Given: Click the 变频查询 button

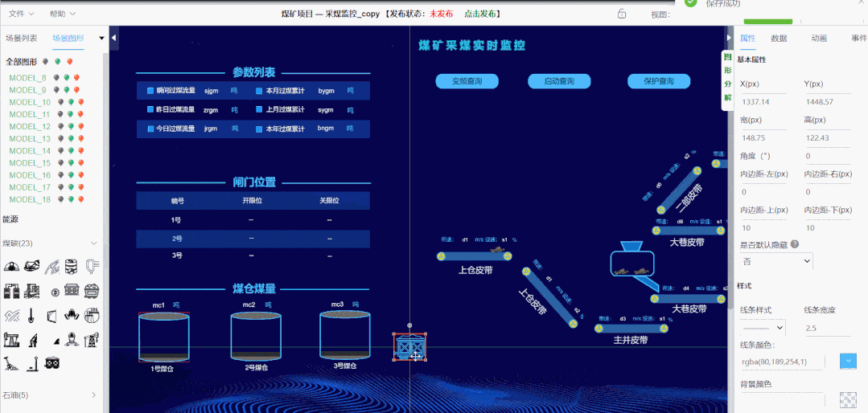Looking at the screenshot, I should pos(467,81).
